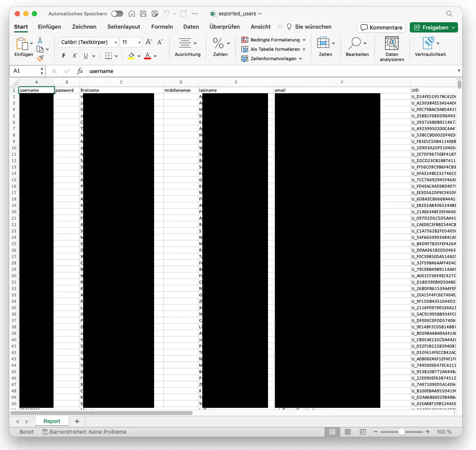Click the scissors cut icon
This screenshot has height=450, width=476.
[40, 40]
